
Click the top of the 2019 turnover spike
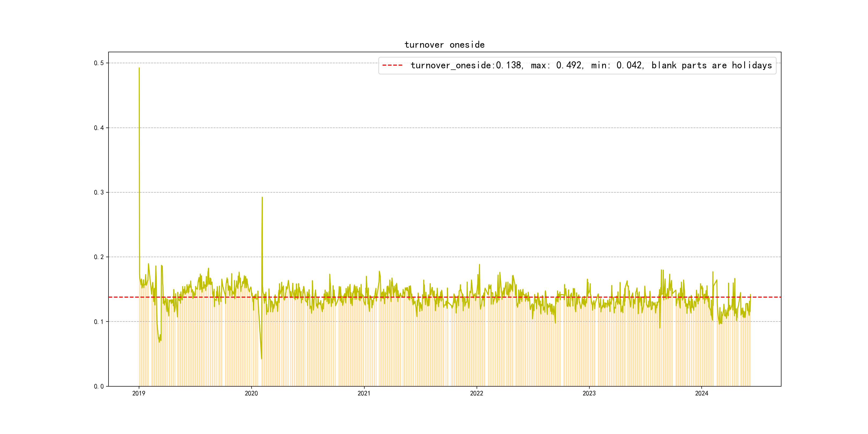click(139, 68)
